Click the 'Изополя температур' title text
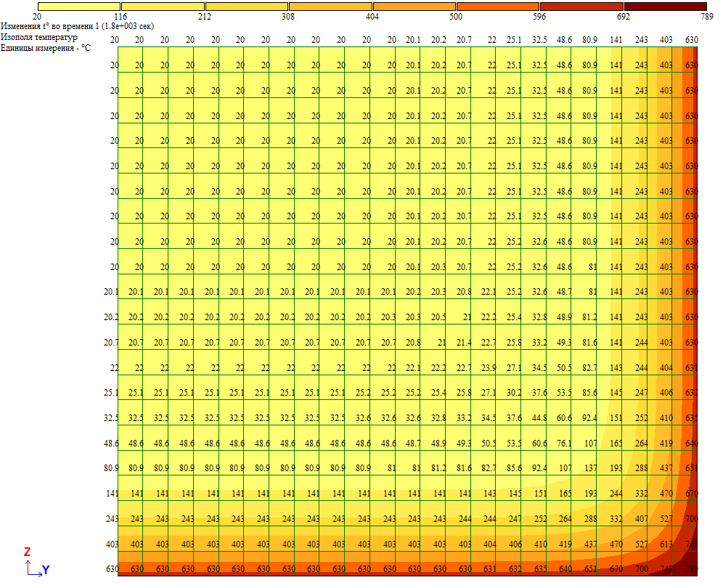The image size is (723, 588). click(39, 36)
